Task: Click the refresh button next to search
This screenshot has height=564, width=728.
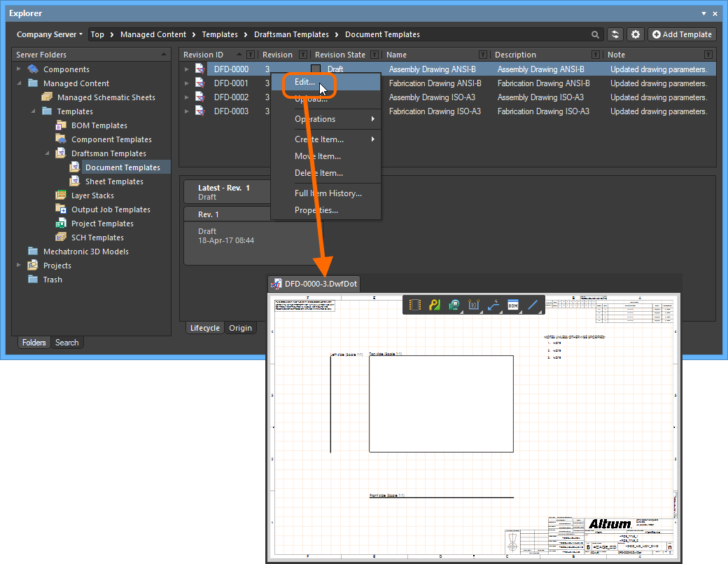Action: [615, 34]
